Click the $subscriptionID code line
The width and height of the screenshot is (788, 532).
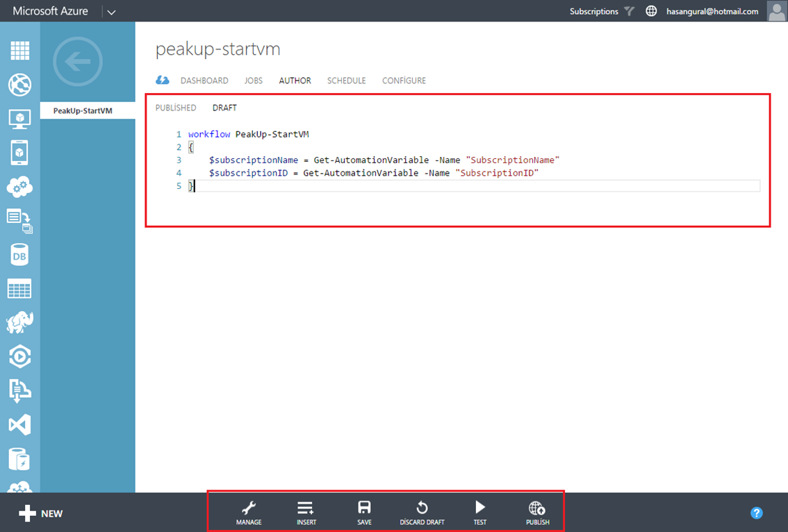point(373,173)
